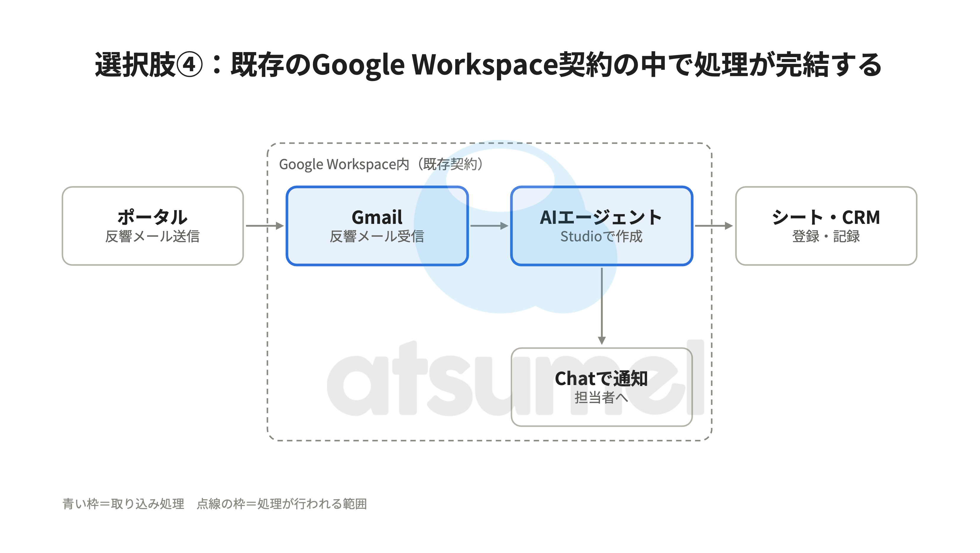Click the 反響メール送信 subtitle text
Image resolution: width=980 pixels, height=553 pixels.
tap(152, 236)
